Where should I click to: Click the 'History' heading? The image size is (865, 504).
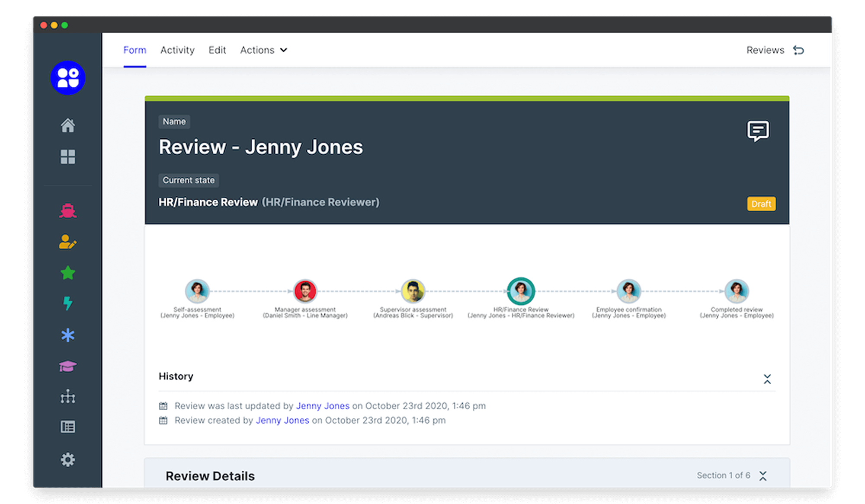[176, 376]
